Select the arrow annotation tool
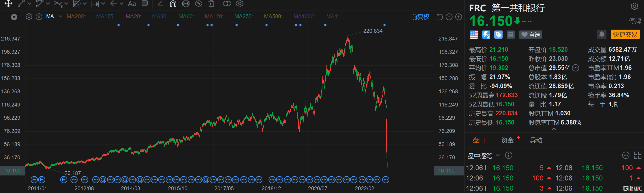Image resolution: width=644 pixels, height=193 pixels. [x=113, y=3]
